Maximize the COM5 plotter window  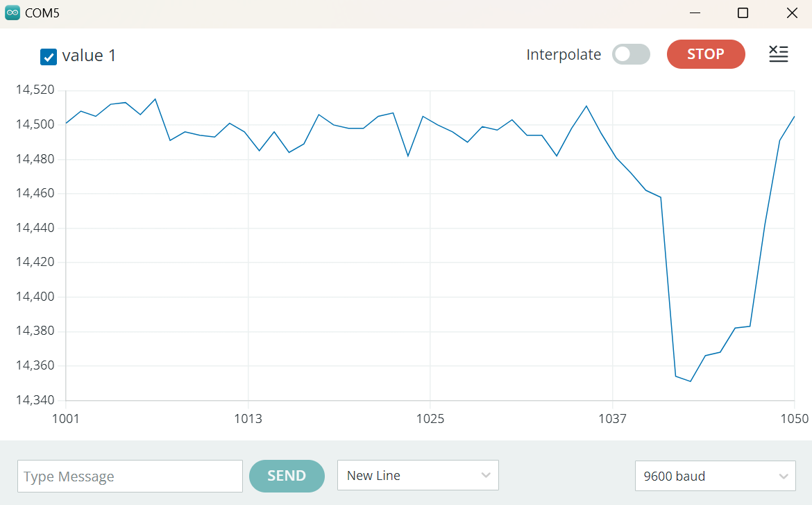click(743, 13)
